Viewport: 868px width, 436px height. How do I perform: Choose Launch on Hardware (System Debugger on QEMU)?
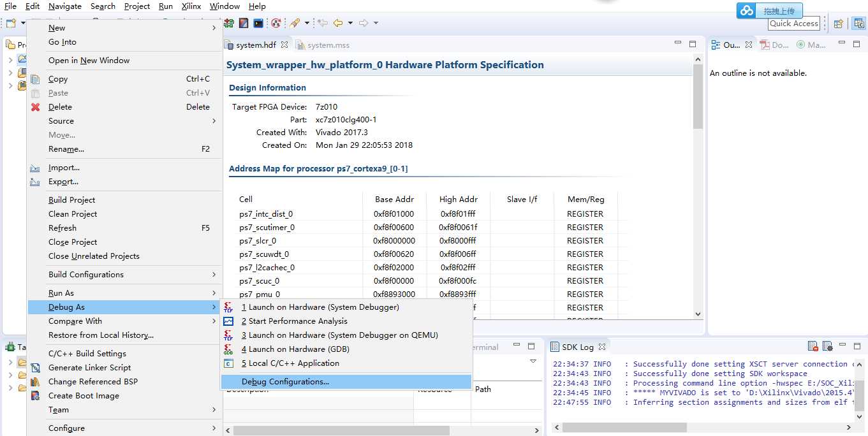(346, 335)
